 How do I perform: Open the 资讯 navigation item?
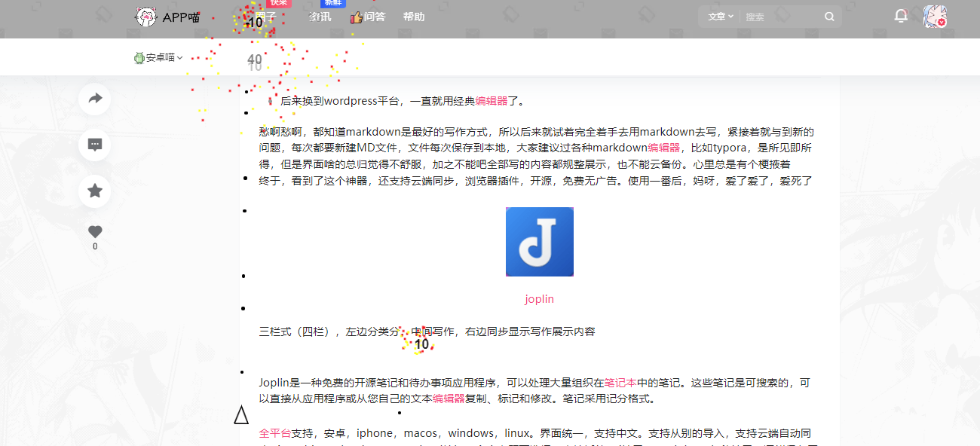(x=320, y=17)
